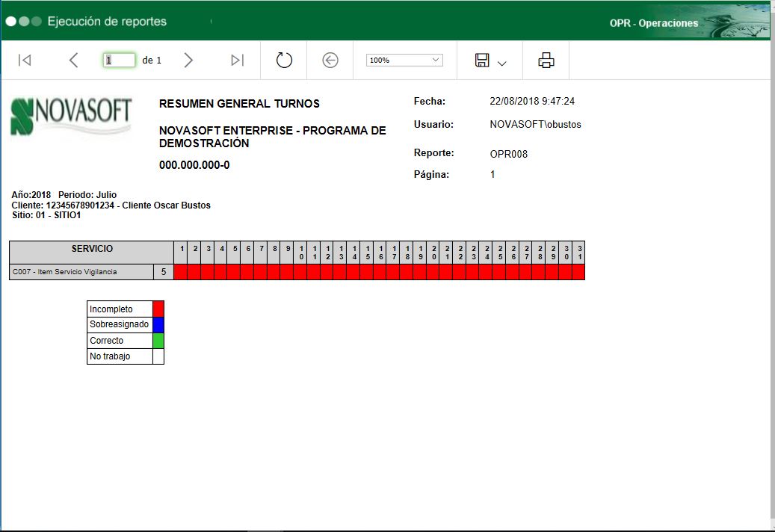Viewport: 775px width, 532px height.
Task: Click the SERVICIO column header
Action: 91,249
